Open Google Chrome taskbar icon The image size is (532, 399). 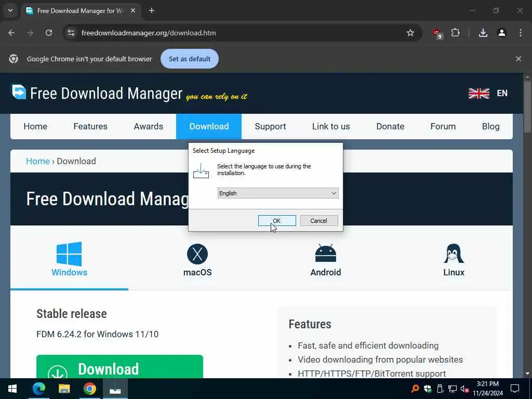pos(89,389)
